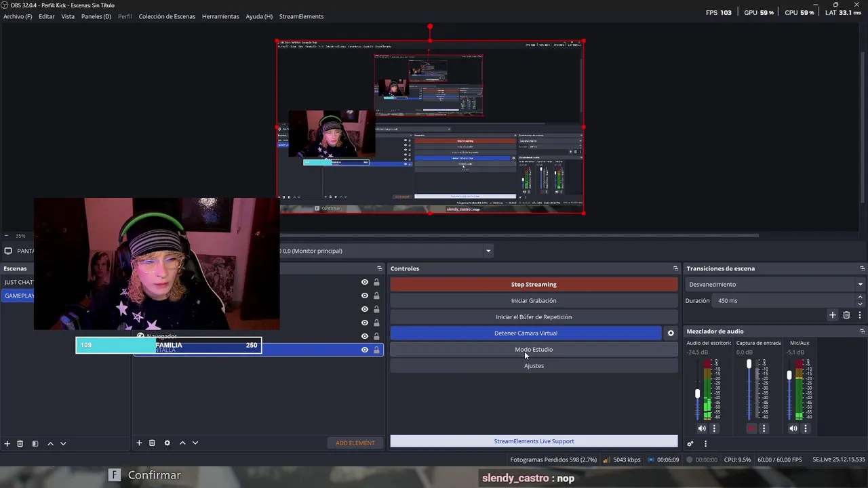
Task: Adjust Audio del escritorio volume slider
Action: (697, 393)
